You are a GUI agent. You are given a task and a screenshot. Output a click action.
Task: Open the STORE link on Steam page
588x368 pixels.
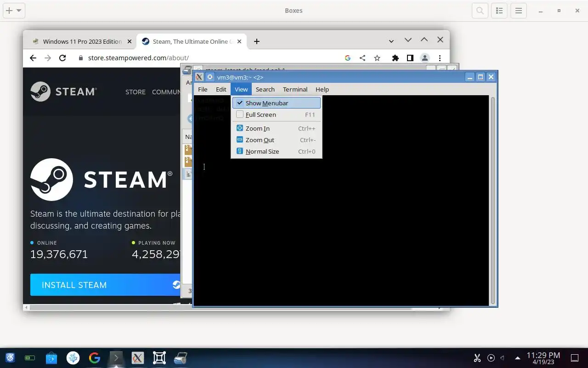136,92
